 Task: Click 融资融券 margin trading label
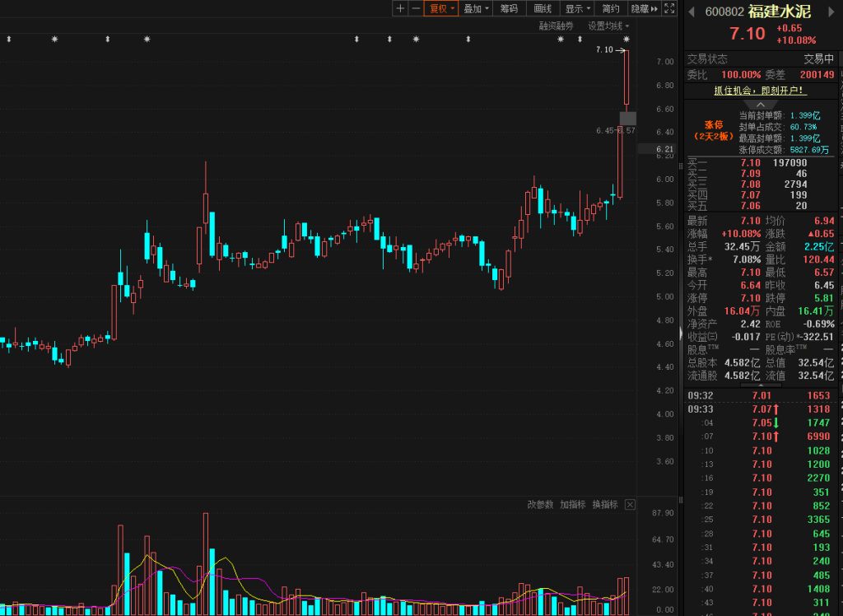tap(557, 26)
